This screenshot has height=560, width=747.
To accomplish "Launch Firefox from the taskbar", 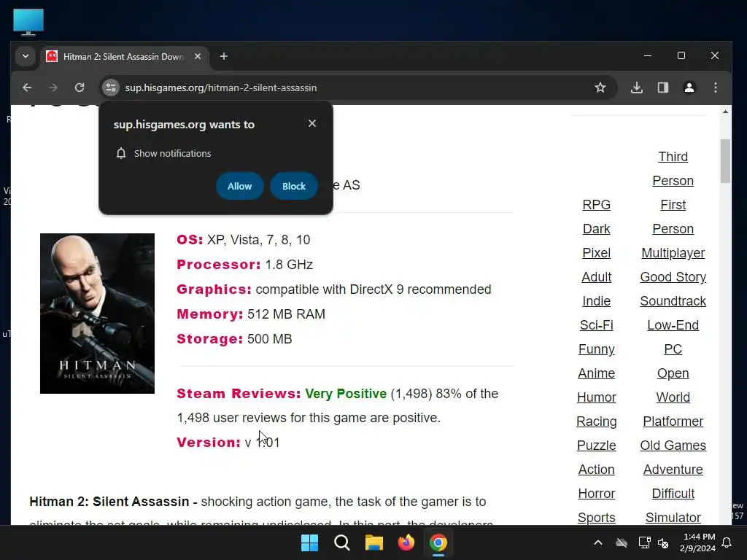I will coord(406,542).
